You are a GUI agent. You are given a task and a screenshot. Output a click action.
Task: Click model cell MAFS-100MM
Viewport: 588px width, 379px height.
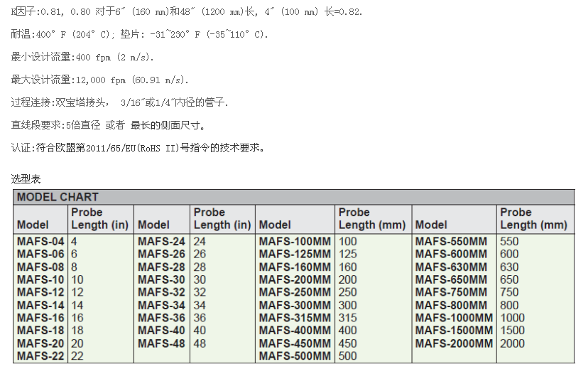click(295, 242)
